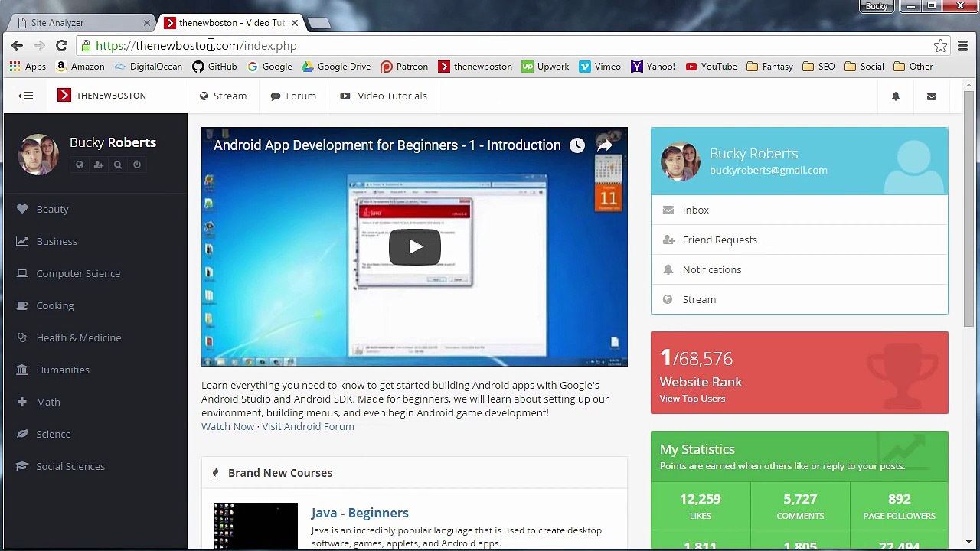Click THENEWBOSTON brand text

click(111, 96)
